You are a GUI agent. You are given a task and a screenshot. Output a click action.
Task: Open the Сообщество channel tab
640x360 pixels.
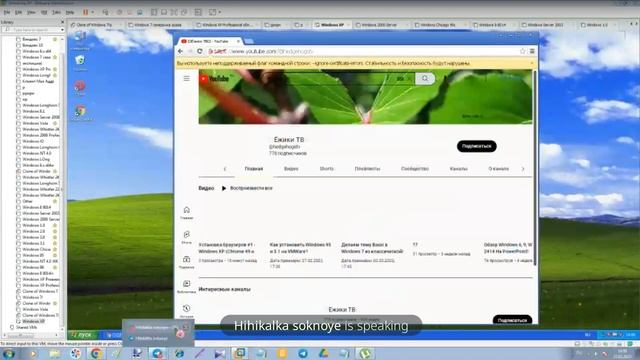click(x=415, y=169)
